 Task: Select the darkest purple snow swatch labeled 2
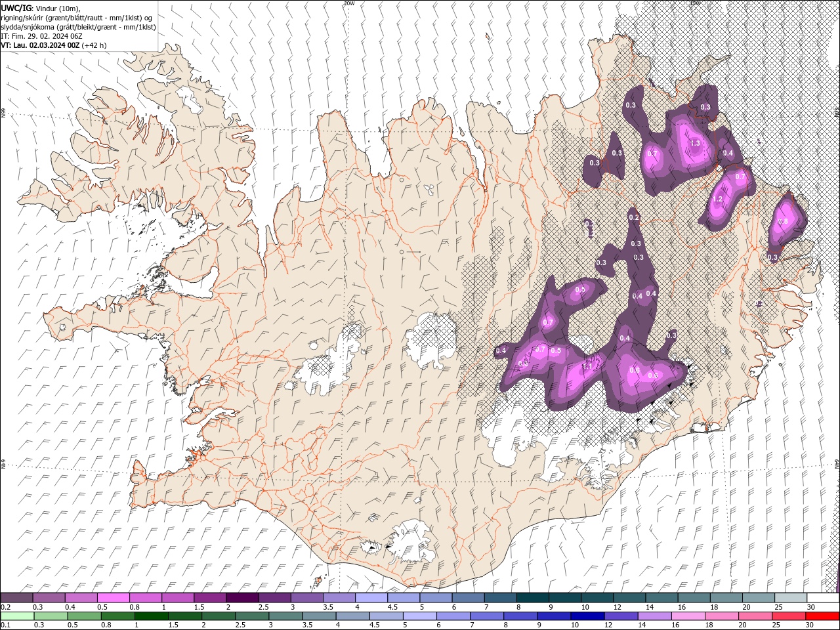[241, 598]
